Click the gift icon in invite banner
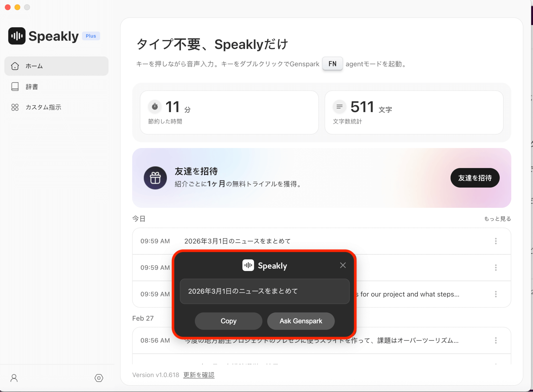533x392 pixels. 155,178
